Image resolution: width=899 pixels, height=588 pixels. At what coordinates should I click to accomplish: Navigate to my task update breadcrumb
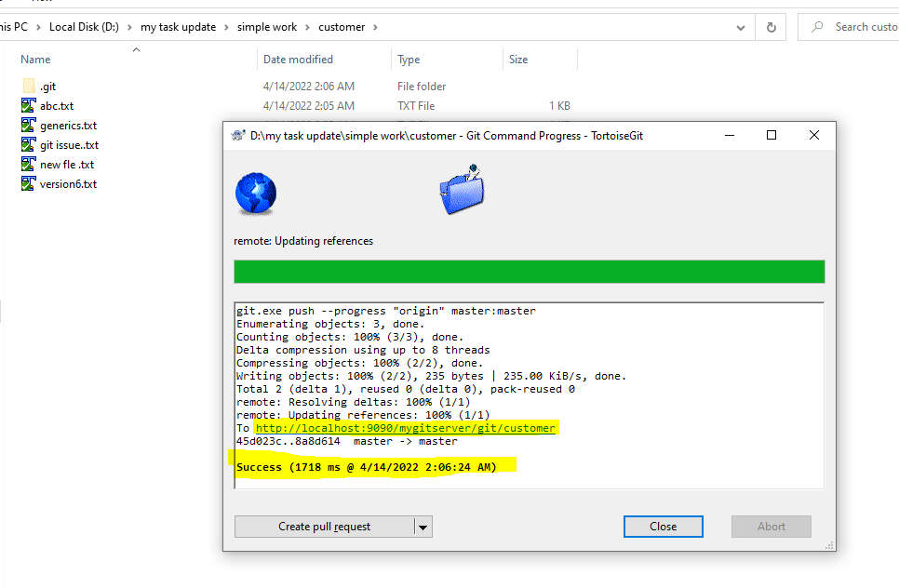point(179,27)
